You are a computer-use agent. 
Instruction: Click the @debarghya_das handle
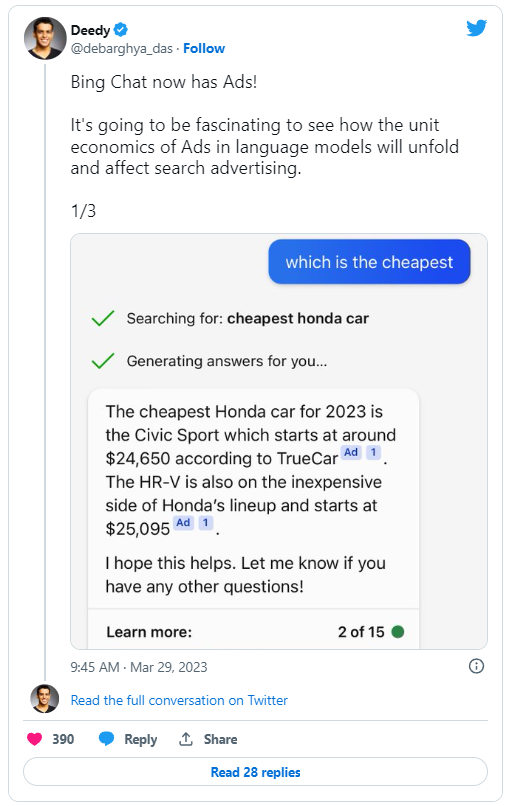pyautogui.click(x=121, y=48)
